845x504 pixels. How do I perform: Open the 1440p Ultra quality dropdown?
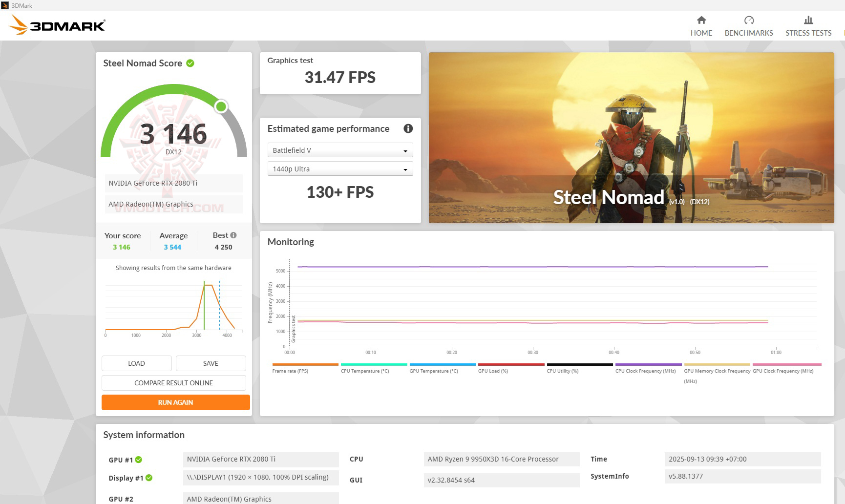tap(340, 168)
